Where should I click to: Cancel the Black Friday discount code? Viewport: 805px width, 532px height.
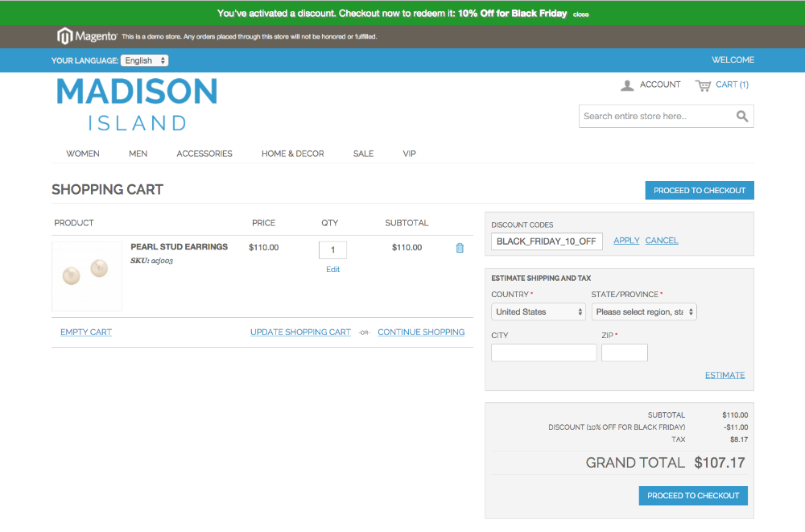pos(662,241)
